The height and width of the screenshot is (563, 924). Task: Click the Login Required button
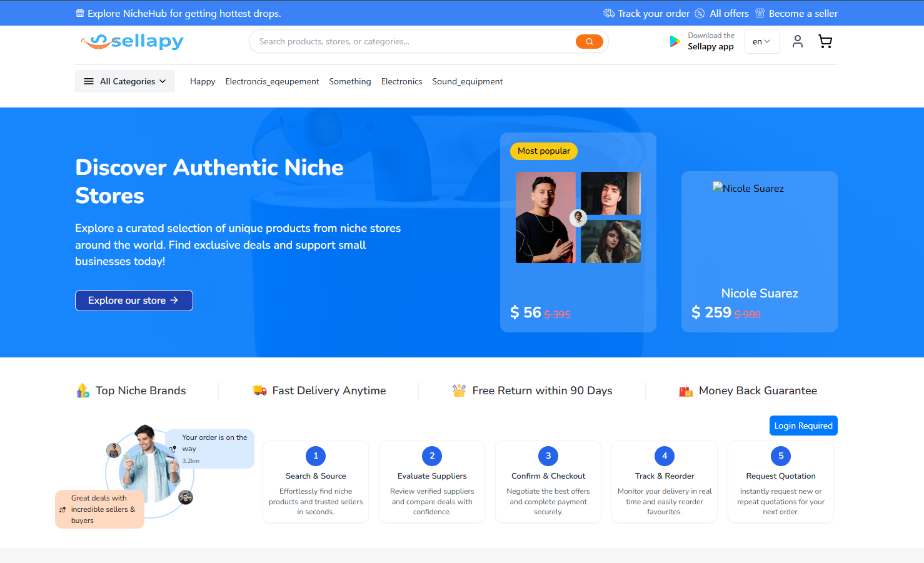click(803, 426)
